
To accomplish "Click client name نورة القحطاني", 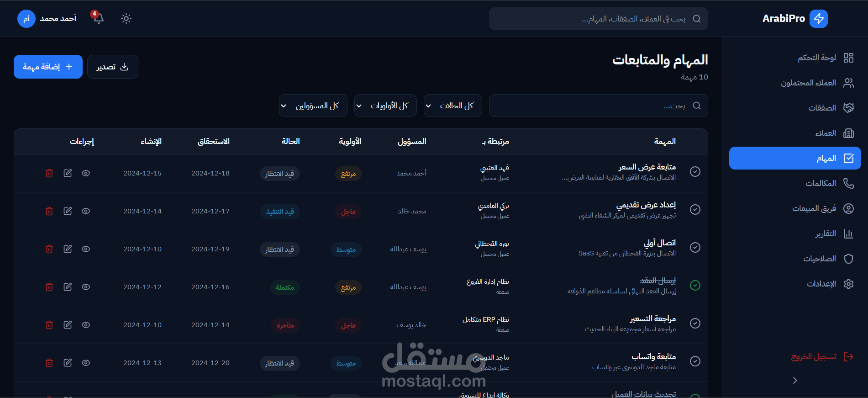I will pyautogui.click(x=492, y=244).
